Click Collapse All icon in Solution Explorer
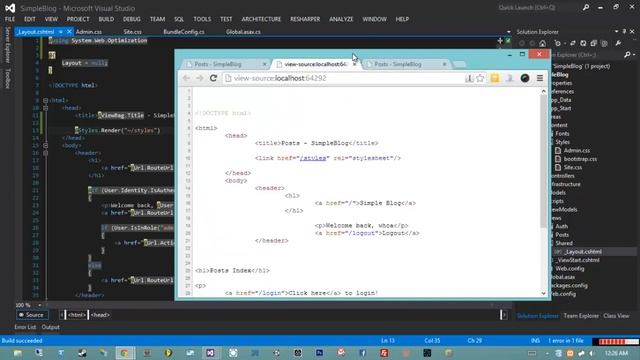This screenshot has width=640, height=360. pyautogui.click(x=593, y=43)
